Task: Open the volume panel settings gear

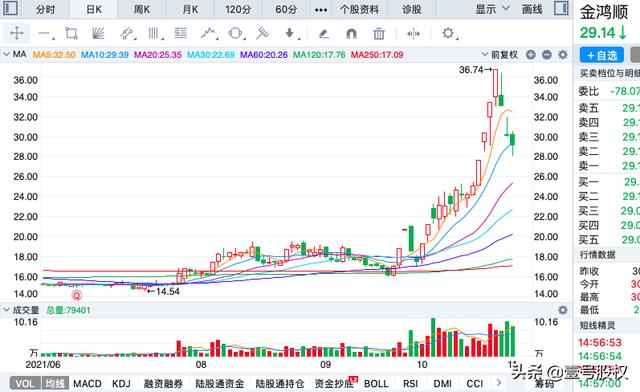Action: pyautogui.click(x=563, y=310)
